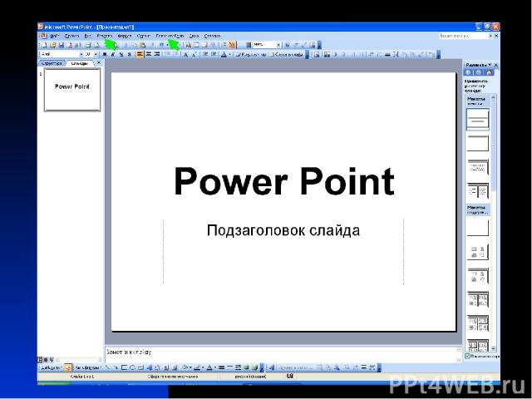This screenshot has width=532, height=399.
Task: Click the task pane Home icon
Action: pyautogui.click(x=489, y=72)
